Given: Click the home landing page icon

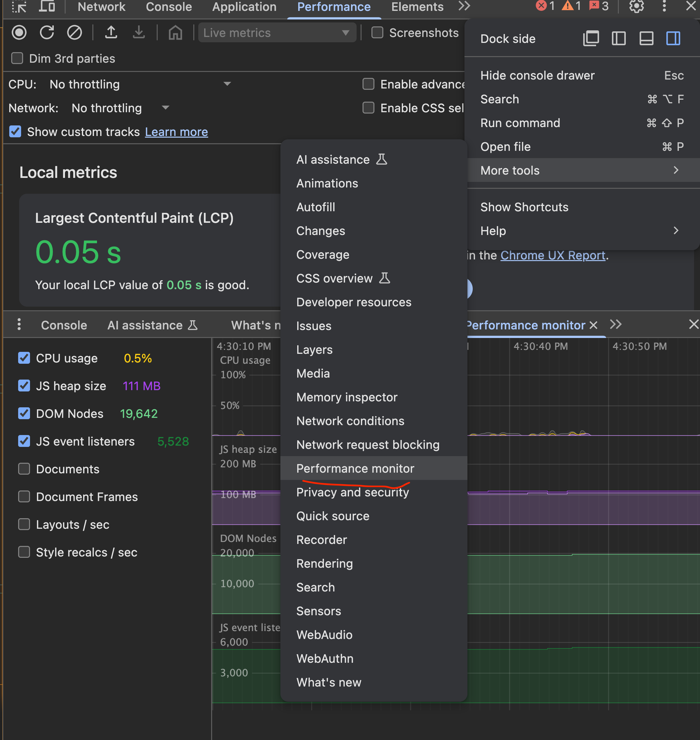Looking at the screenshot, I should point(175,32).
